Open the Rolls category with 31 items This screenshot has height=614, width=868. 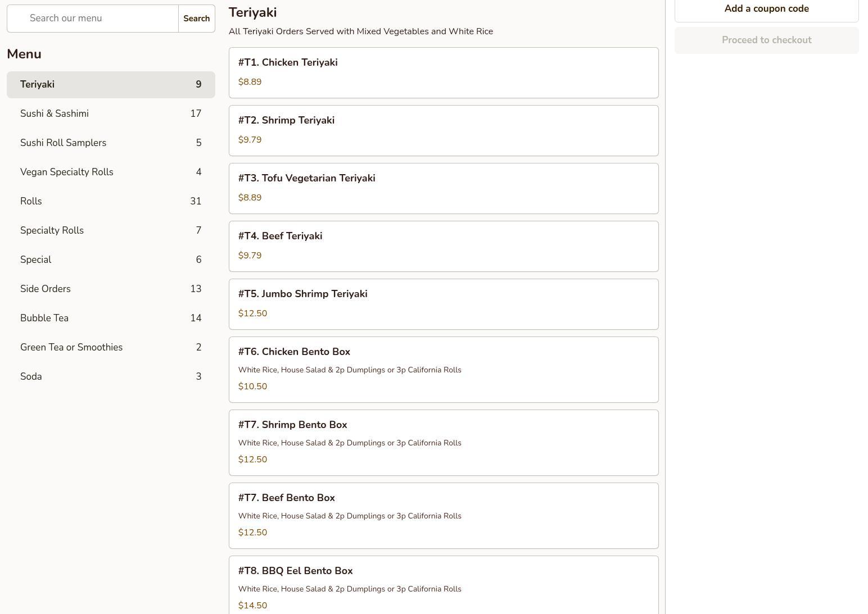point(111,202)
